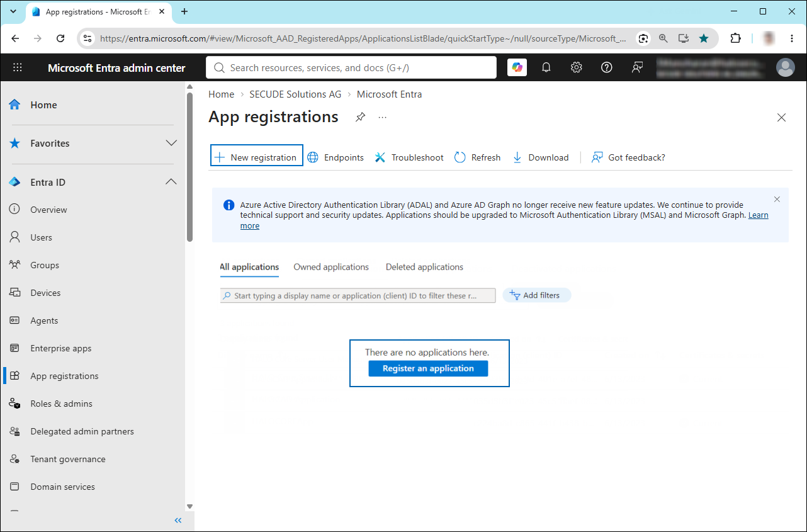Open the help question mark icon
This screenshot has width=807, height=532.
607,67
